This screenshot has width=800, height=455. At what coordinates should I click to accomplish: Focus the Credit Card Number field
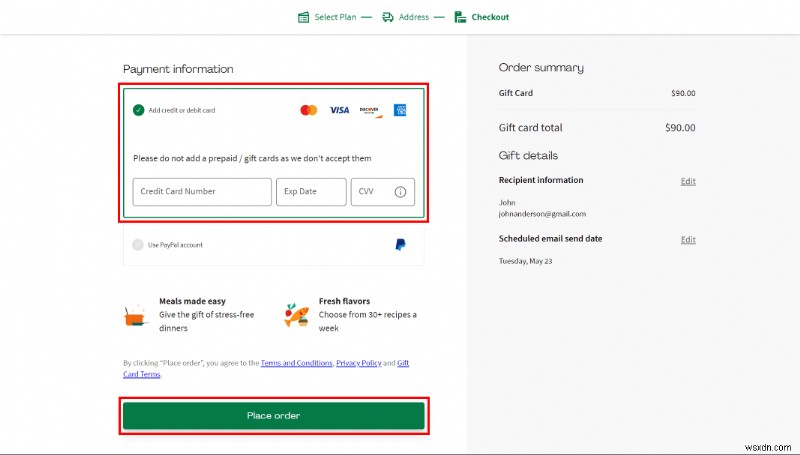(202, 192)
